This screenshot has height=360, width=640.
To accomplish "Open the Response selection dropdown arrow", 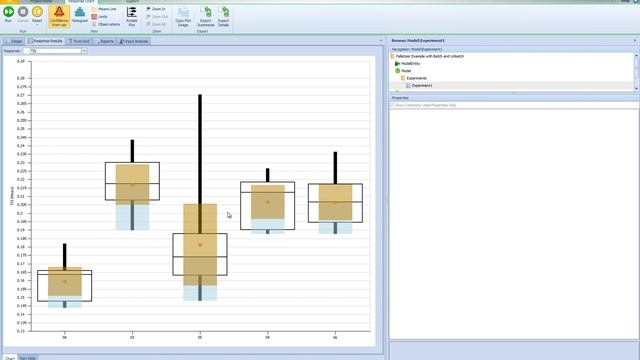I will coord(84,51).
